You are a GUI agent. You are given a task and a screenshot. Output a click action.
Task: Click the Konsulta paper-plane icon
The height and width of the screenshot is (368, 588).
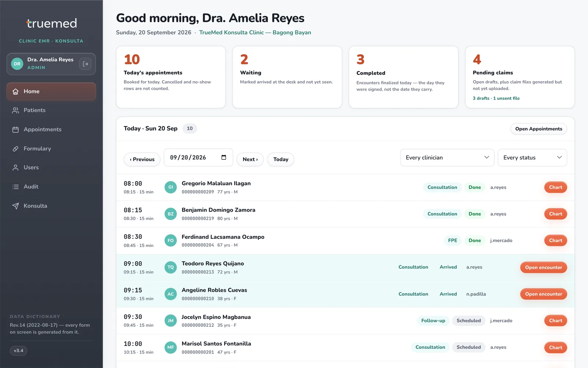pyautogui.click(x=15, y=206)
